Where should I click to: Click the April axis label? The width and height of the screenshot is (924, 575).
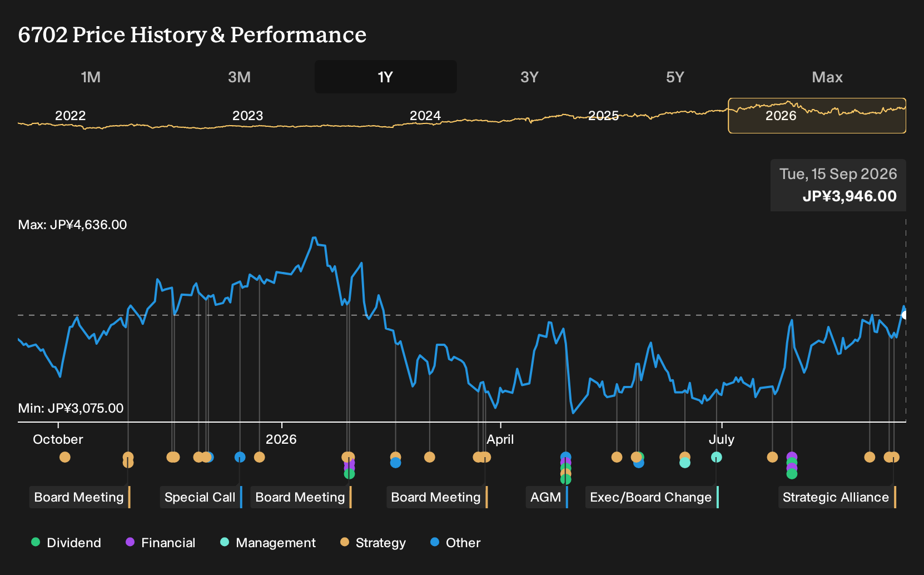[500, 439]
